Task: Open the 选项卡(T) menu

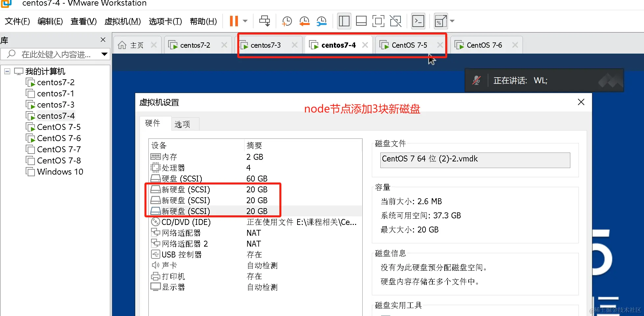Action: (165, 21)
